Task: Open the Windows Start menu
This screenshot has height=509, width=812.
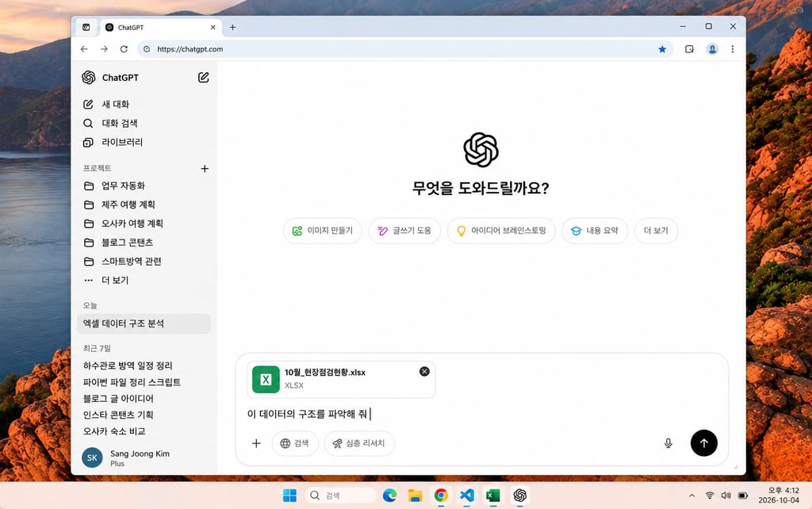Action: coord(289,496)
